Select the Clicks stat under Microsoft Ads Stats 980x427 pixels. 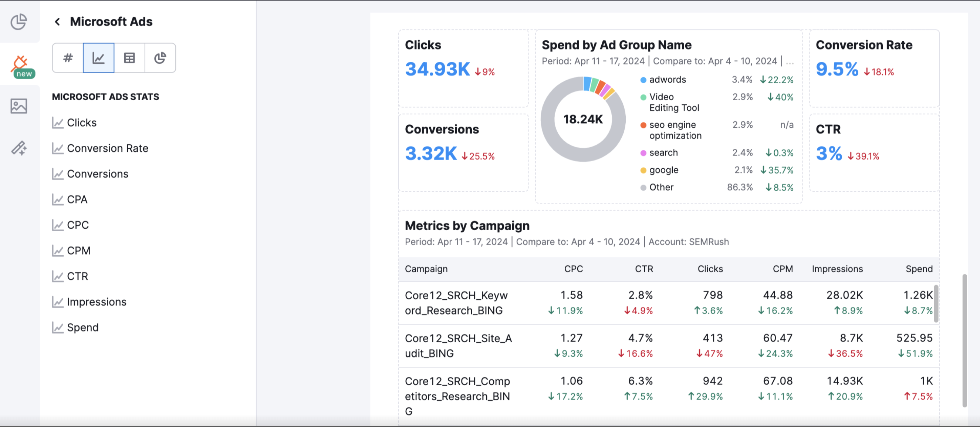pyautogui.click(x=81, y=122)
